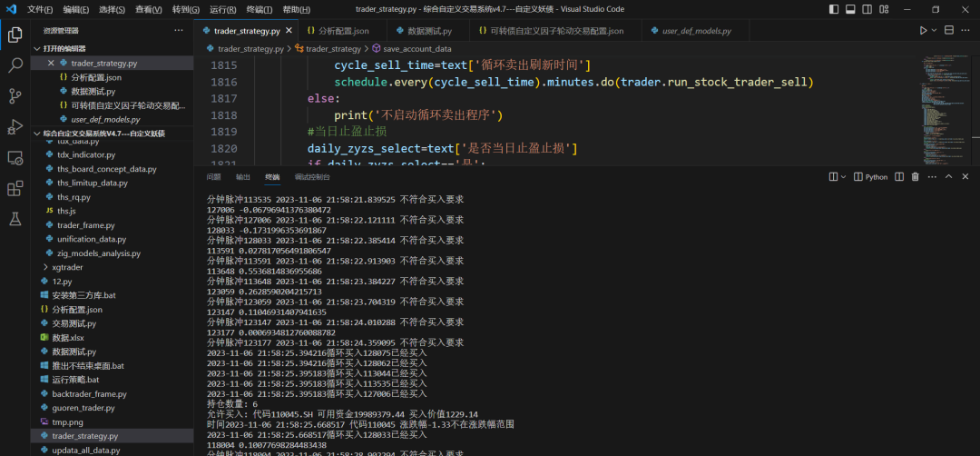Open 数据.xlsx in the file tree

tap(68, 338)
